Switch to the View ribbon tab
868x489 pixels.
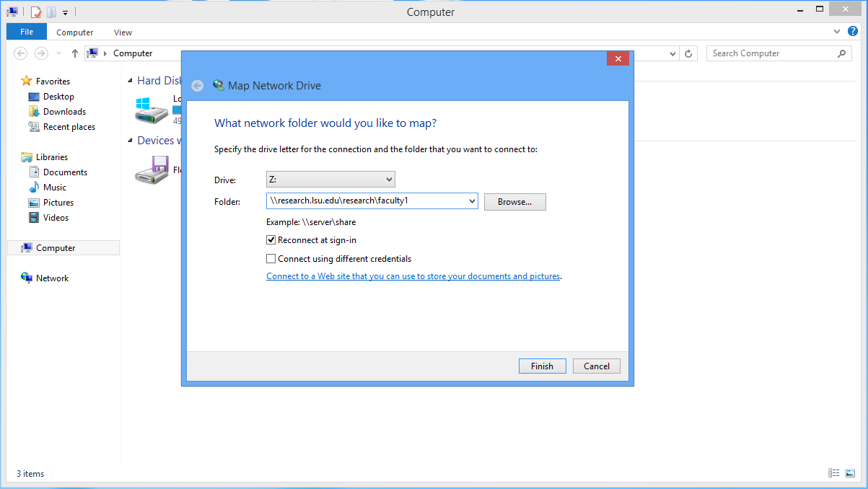coord(123,32)
